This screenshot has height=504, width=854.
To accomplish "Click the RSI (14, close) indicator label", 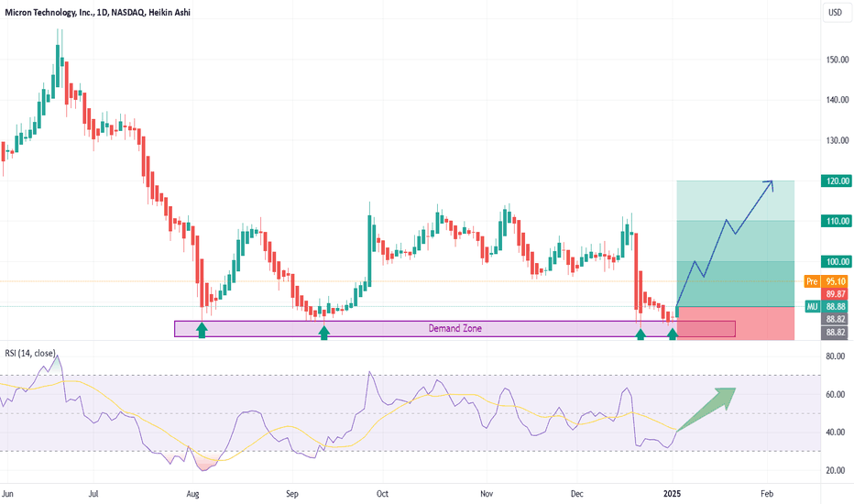I will (x=30, y=353).
